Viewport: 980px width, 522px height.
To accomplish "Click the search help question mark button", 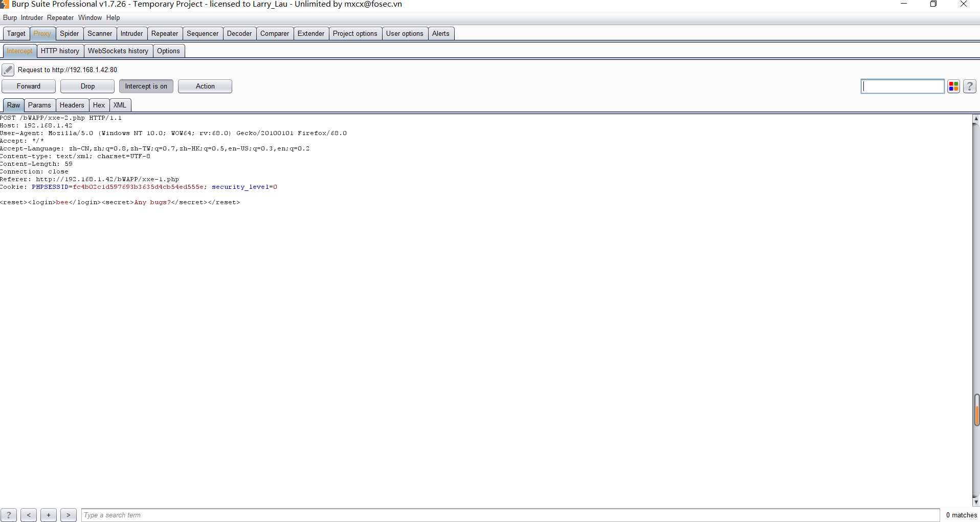I will (x=9, y=515).
